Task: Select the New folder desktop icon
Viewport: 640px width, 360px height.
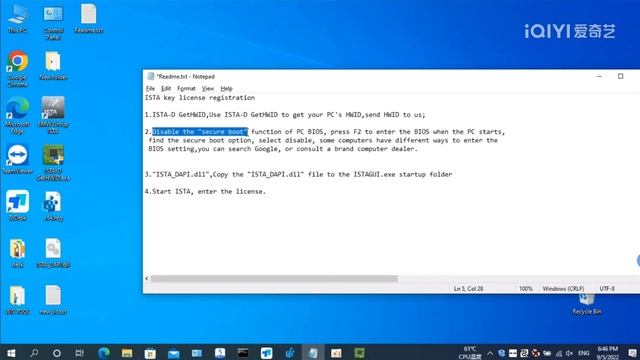Action: [x=53, y=65]
